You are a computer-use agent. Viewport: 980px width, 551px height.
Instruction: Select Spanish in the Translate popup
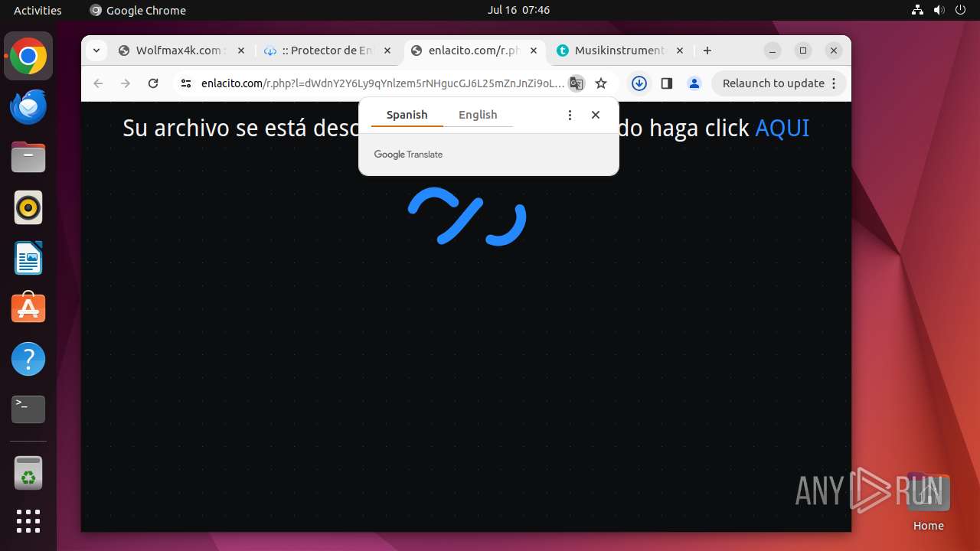click(x=407, y=115)
